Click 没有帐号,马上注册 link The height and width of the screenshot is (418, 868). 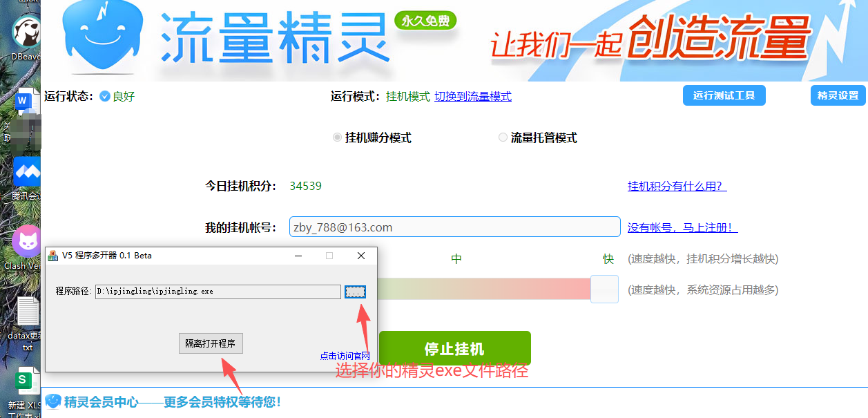[682, 227]
